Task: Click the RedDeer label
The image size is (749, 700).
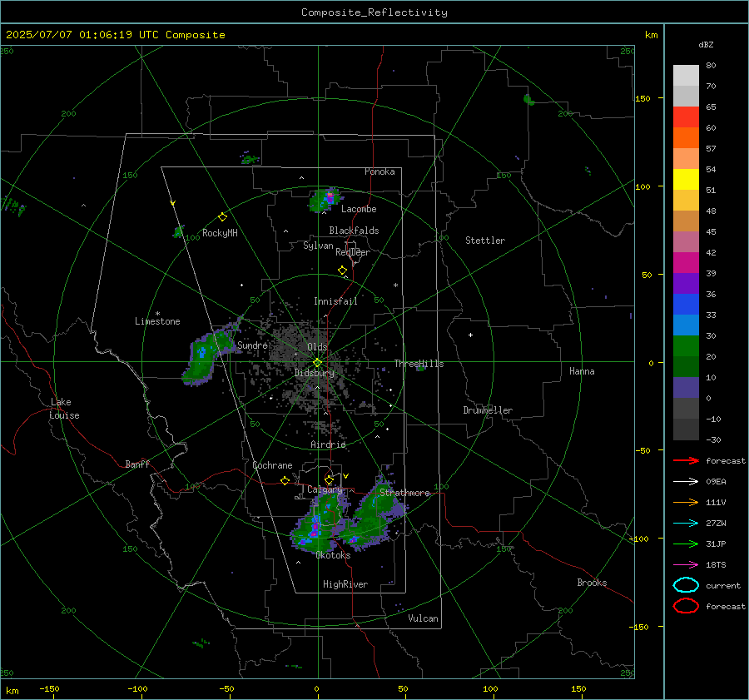Action: (x=353, y=252)
